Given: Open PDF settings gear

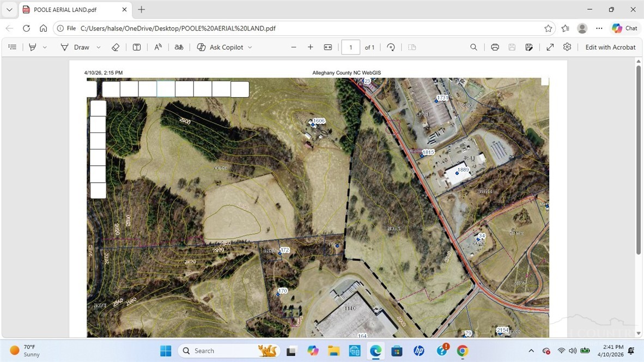Looking at the screenshot, I should pyautogui.click(x=567, y=47).
